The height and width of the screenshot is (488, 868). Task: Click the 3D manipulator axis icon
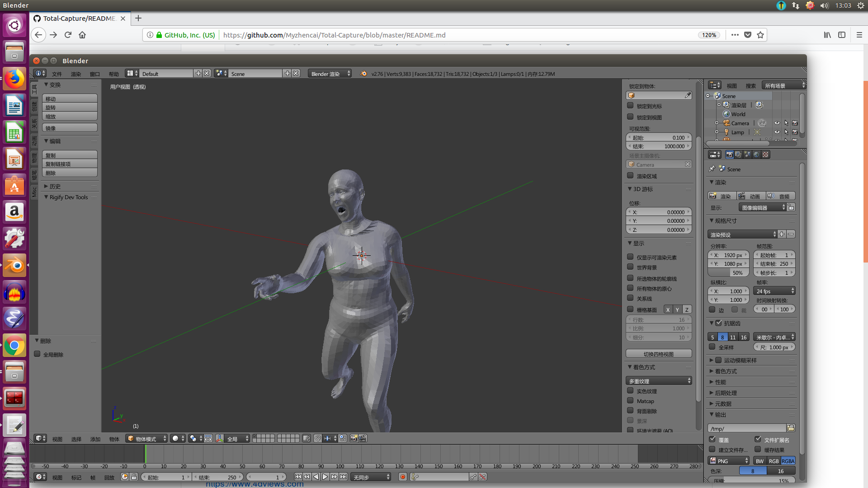click(x=220, y=438)
